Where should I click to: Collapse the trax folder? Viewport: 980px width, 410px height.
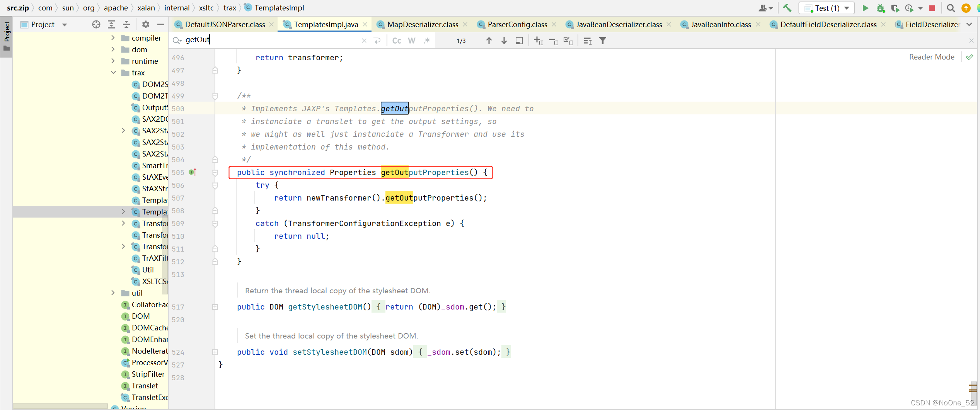113,72
